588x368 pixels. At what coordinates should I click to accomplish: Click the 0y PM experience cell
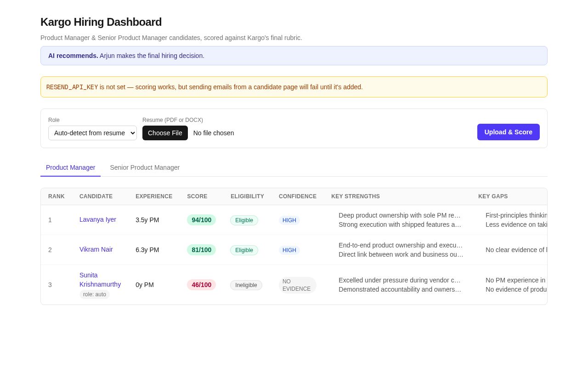pyautogui.click(x=145, y=285)
